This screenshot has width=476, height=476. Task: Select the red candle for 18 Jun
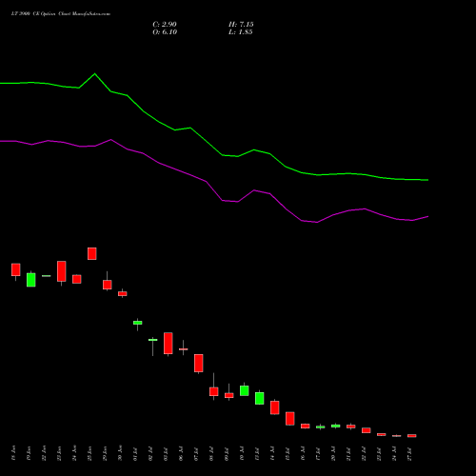(x=16, y=269)
